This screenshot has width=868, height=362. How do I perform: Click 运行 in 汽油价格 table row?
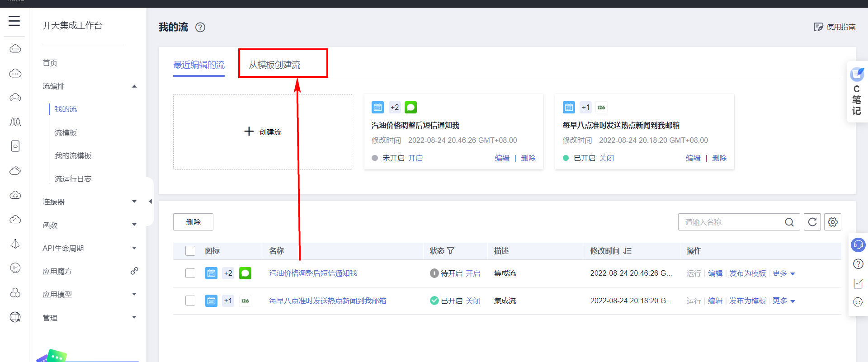coord(694,273)
